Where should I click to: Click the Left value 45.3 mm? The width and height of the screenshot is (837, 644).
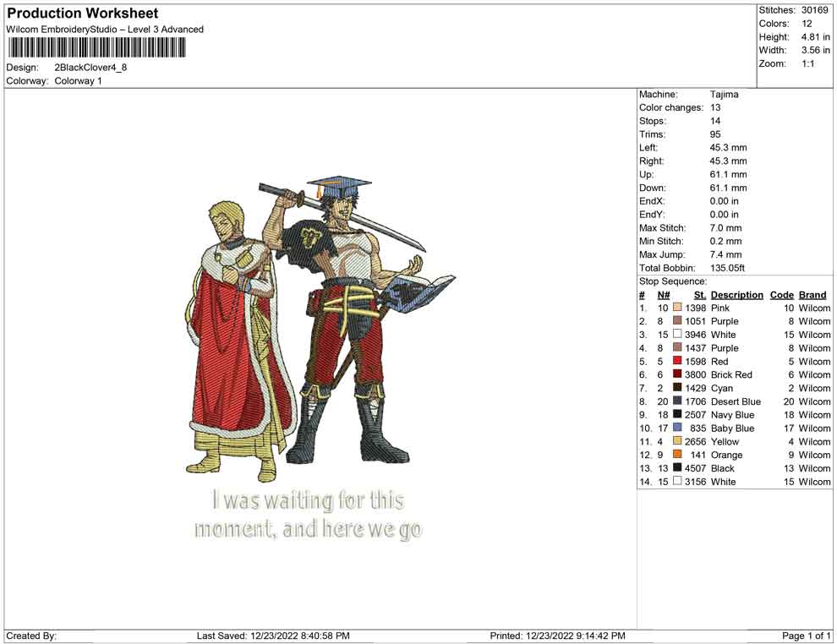(x=728, y=147)
